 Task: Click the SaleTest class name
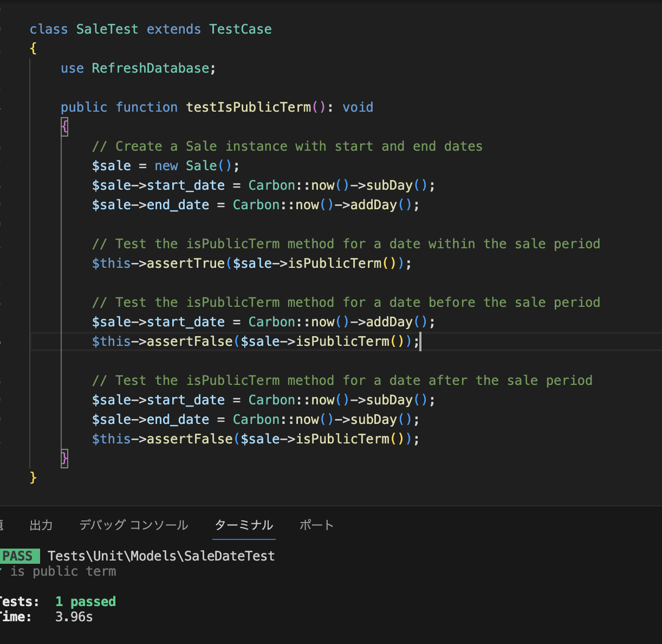click(107, 29)
